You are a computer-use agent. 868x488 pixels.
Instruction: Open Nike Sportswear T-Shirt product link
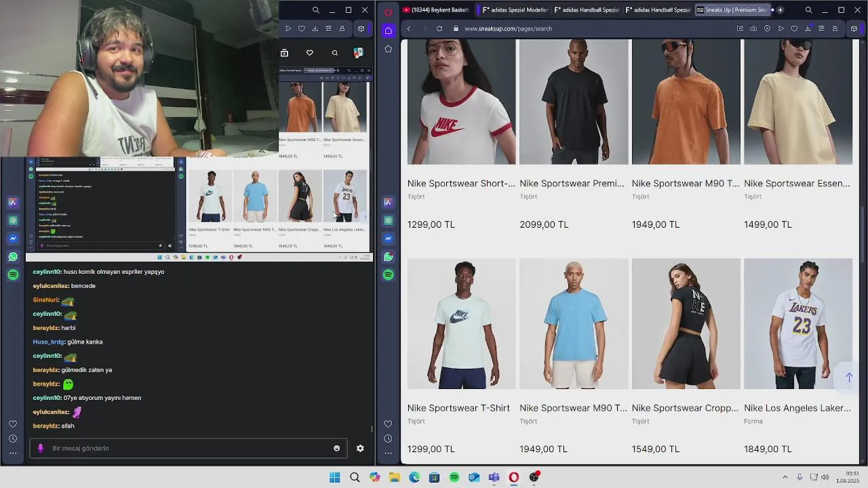pos(458,408)
